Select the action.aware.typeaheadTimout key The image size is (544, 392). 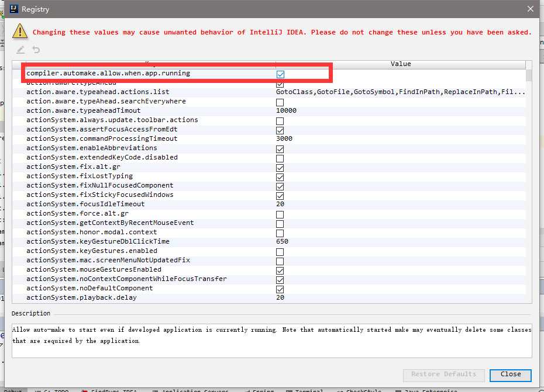pos(83,110)
